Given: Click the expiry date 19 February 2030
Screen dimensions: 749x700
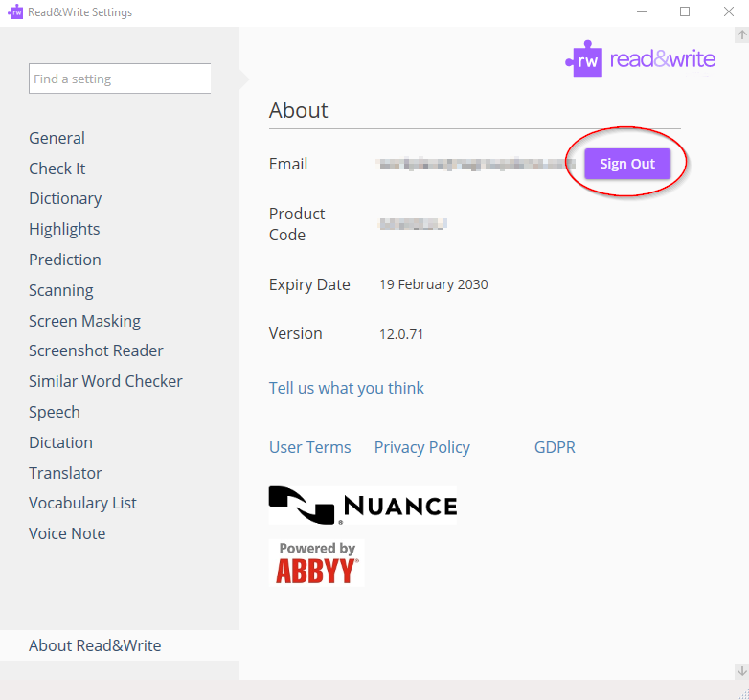Looking at the screenshot, I should click(434, 284).
